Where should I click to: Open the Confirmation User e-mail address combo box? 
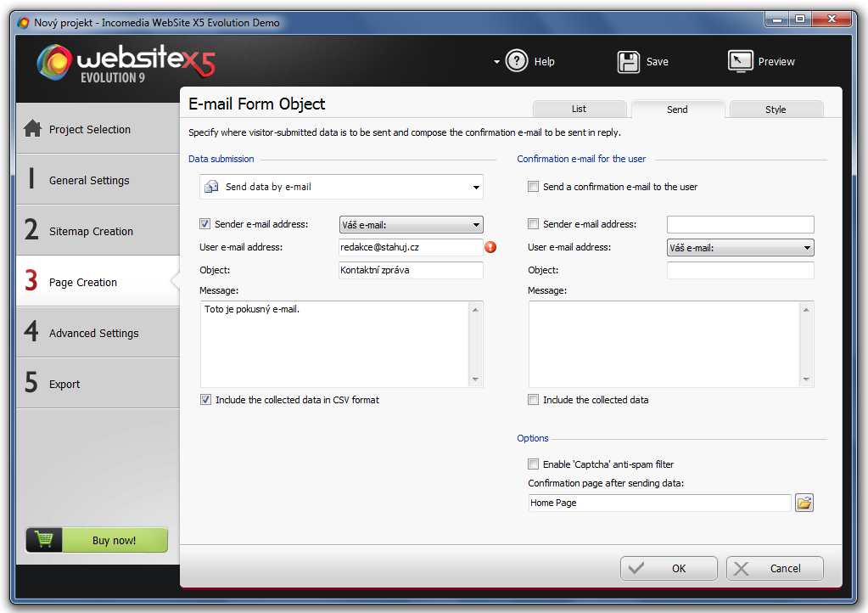click(740, 248)
